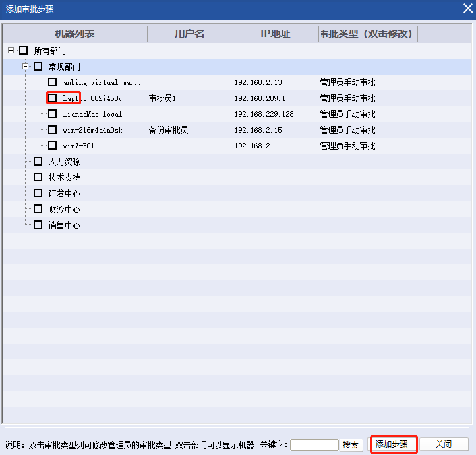
Task: Select the 销售中心 label
Action: tap(65, 225)
